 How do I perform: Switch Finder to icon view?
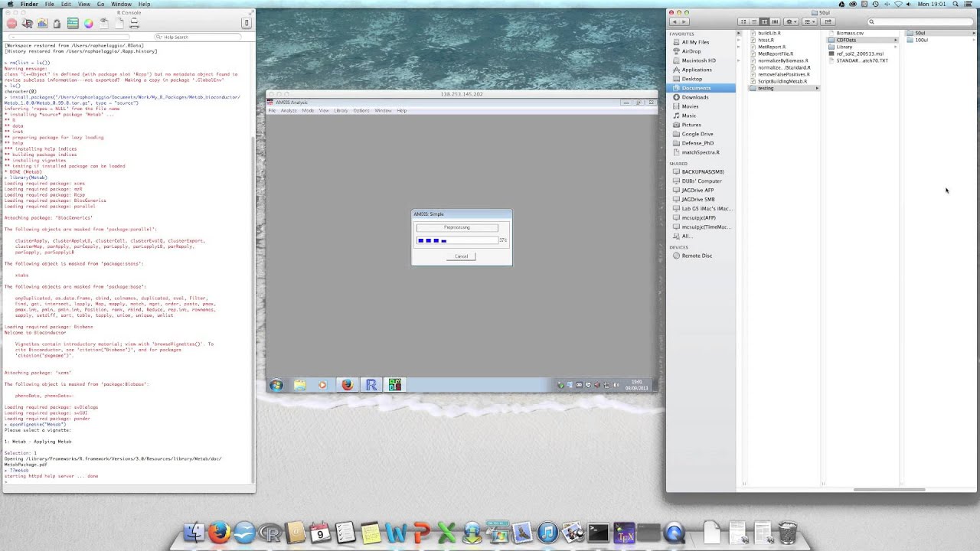click(743, 21)
